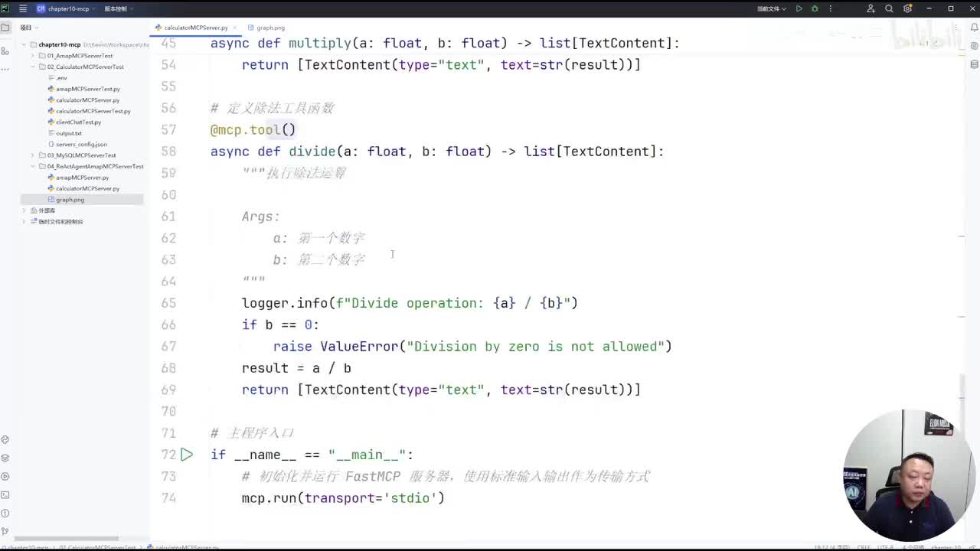Switch to the graph.png editor tab
Viewport: 980px width, 551px height.
(x=266, y=28)
